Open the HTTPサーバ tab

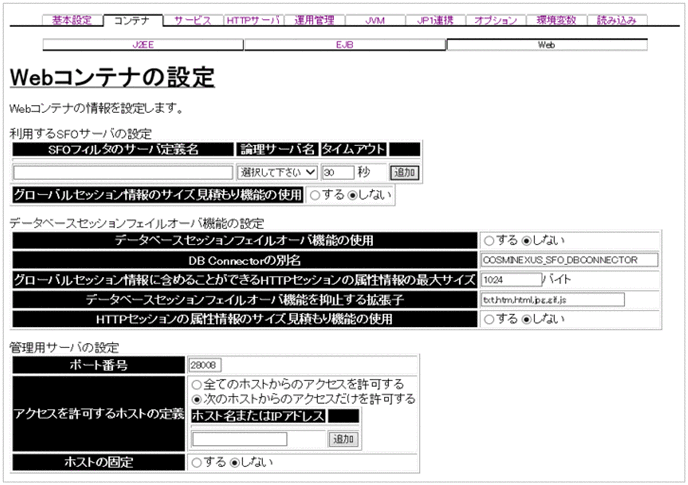pos(253,20)
